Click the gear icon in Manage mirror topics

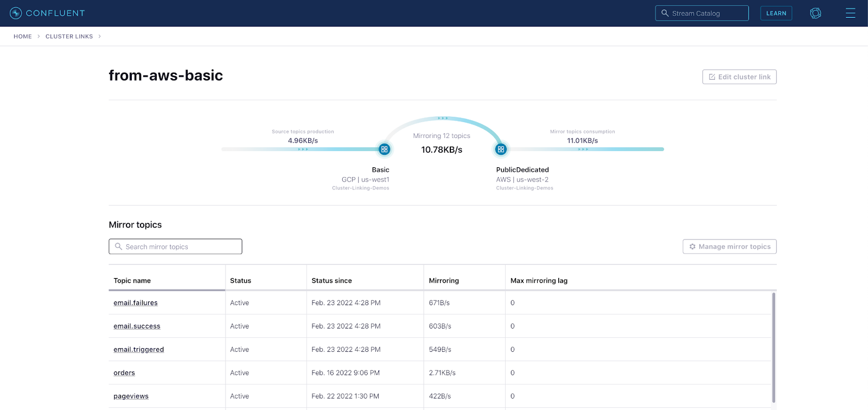pyautogui.click(x=692, y=247)
